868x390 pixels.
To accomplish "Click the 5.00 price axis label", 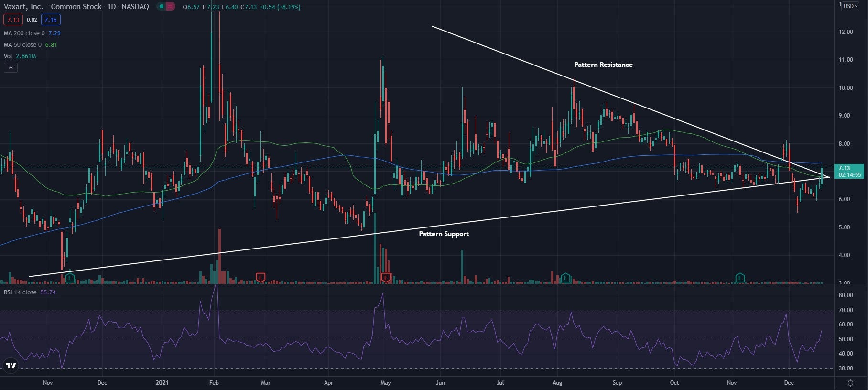I will click(x=844, y=227).
